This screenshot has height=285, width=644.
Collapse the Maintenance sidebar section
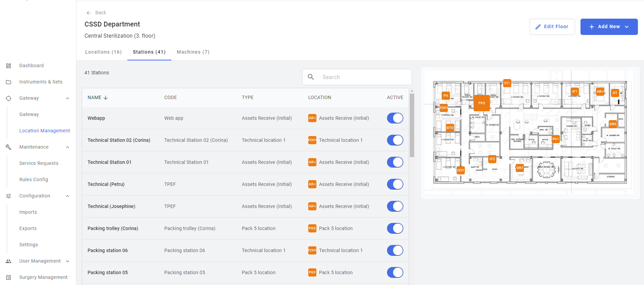[68, 147]
